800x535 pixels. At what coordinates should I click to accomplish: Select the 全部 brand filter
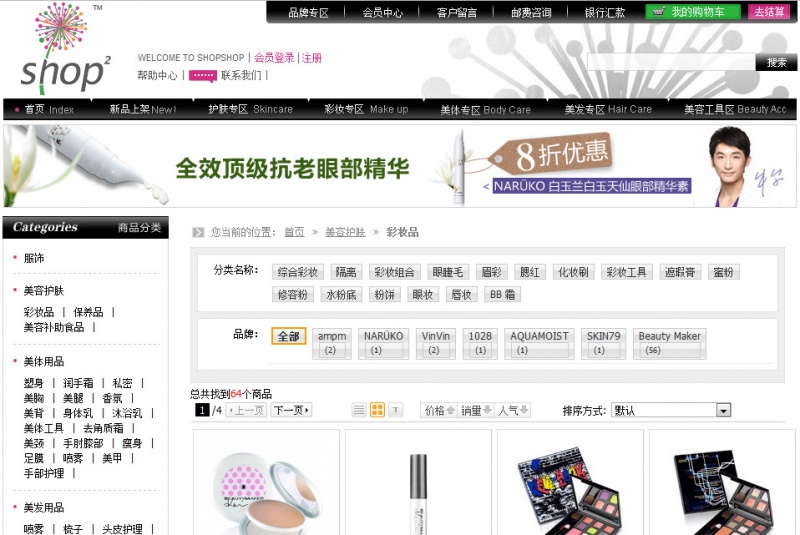(289, 337)
